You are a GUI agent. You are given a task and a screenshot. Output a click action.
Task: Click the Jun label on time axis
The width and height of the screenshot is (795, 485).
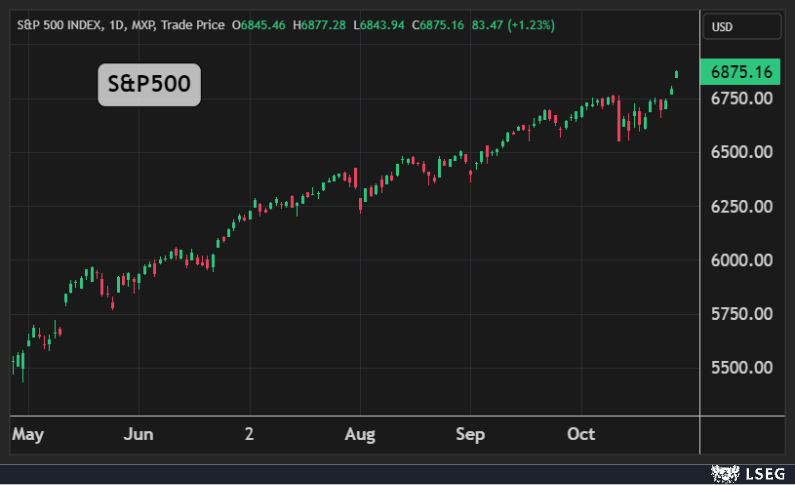(138, 434)
